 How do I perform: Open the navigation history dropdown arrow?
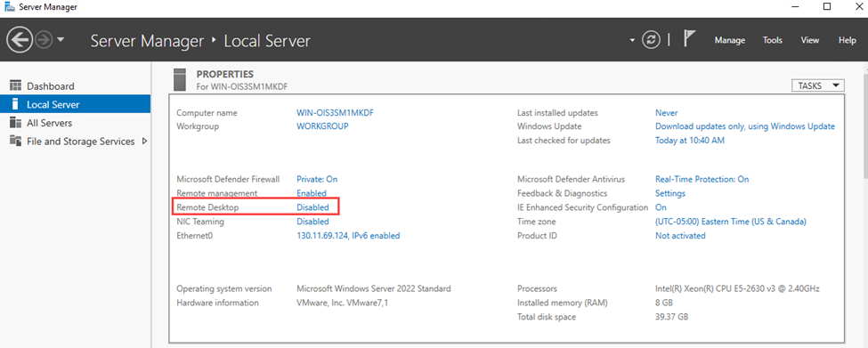click(61, 40)
